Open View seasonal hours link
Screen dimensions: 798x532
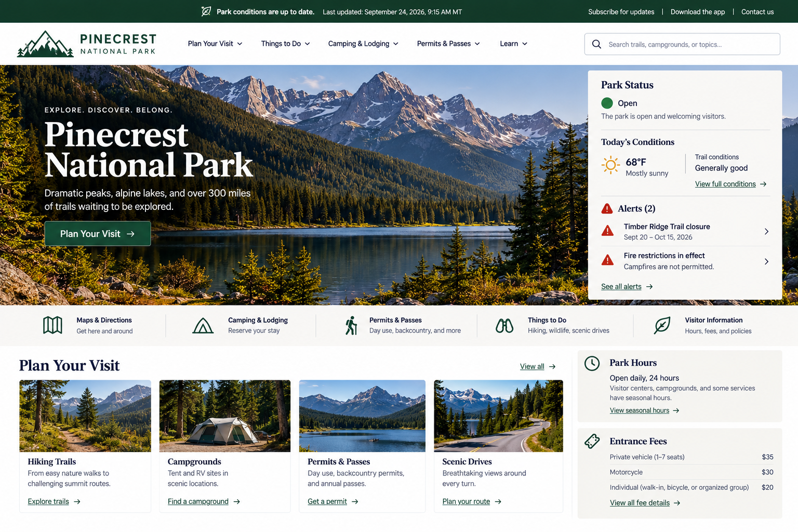click(644, 410)
